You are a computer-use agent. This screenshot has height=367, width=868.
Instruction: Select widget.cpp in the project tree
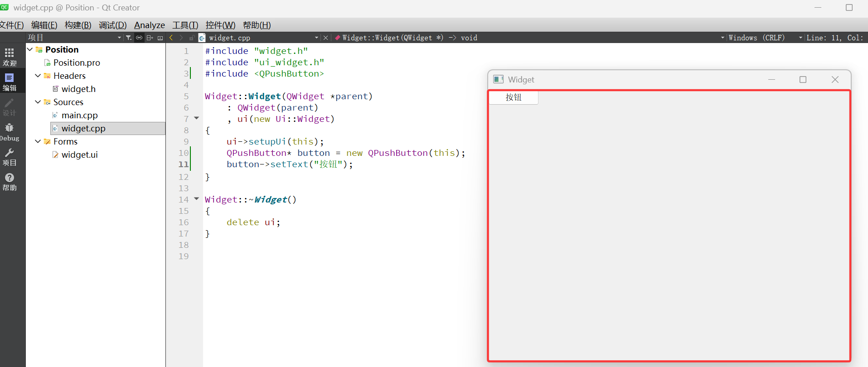point(83,128)
